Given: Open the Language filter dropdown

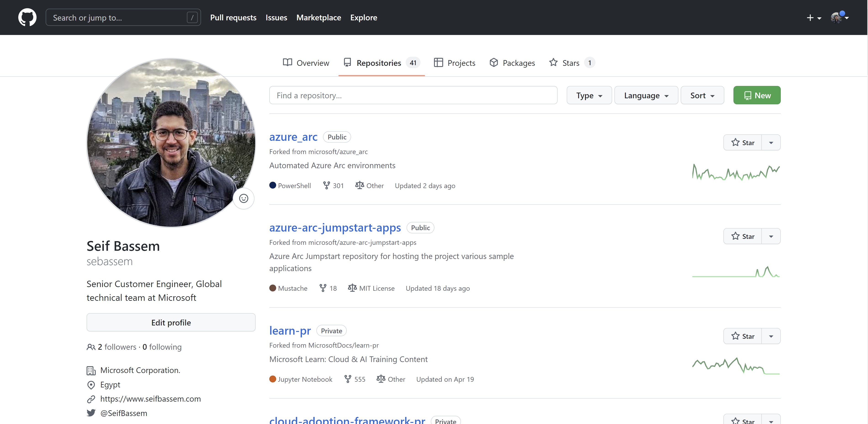Looking at the screenshot, I should pyautogui.click(x=646, y=95).
